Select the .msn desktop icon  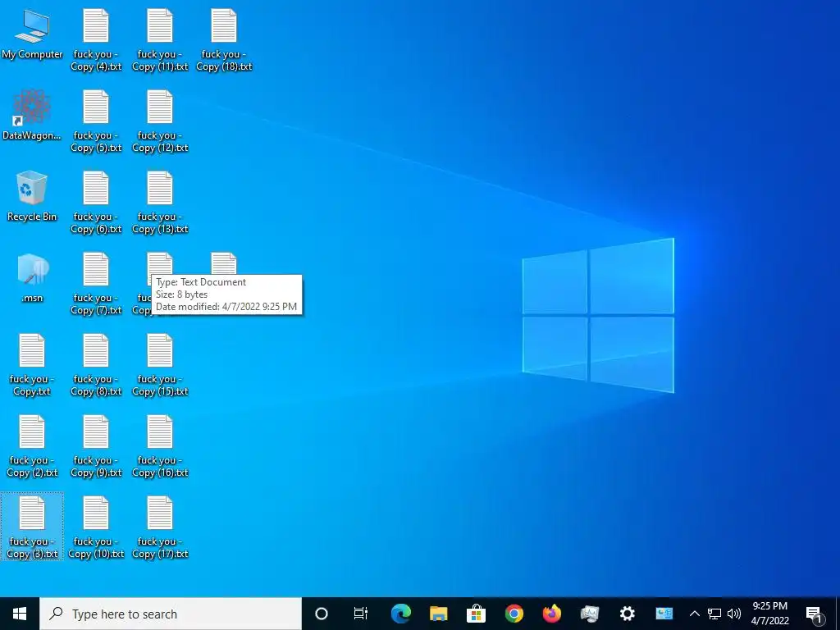tap(32, 278)
